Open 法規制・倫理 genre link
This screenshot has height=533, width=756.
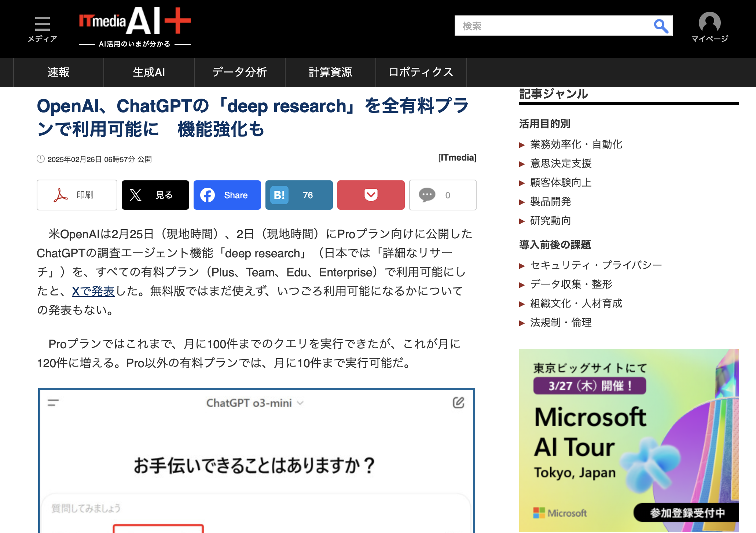pyautogui.click(x=561, y=322)
